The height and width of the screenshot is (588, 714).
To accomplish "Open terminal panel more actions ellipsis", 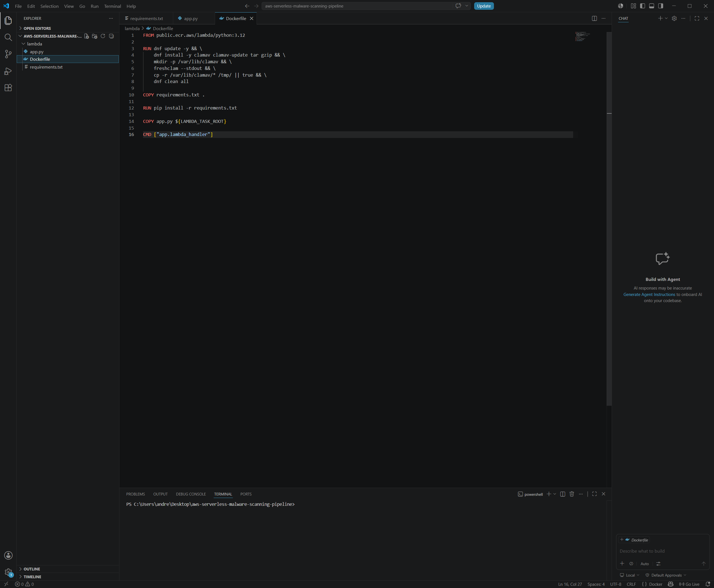I will point(581,494).
